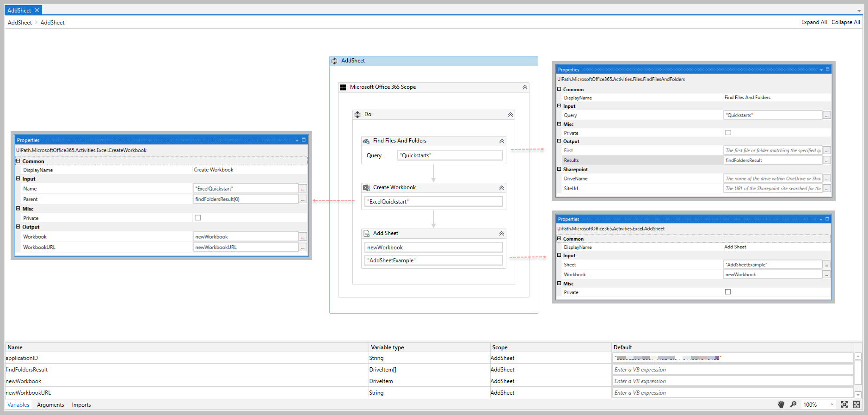Open the 100% zoom dropdown
The image size is (868, 415).
pos(832,404)
